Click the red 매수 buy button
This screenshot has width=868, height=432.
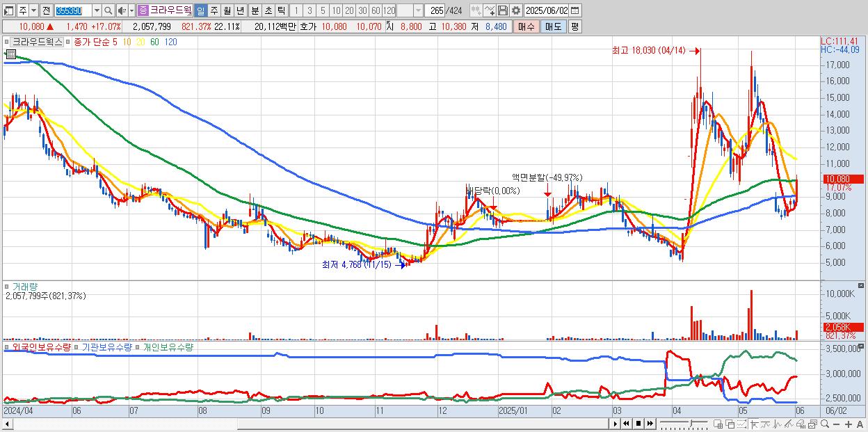(527, 26)
